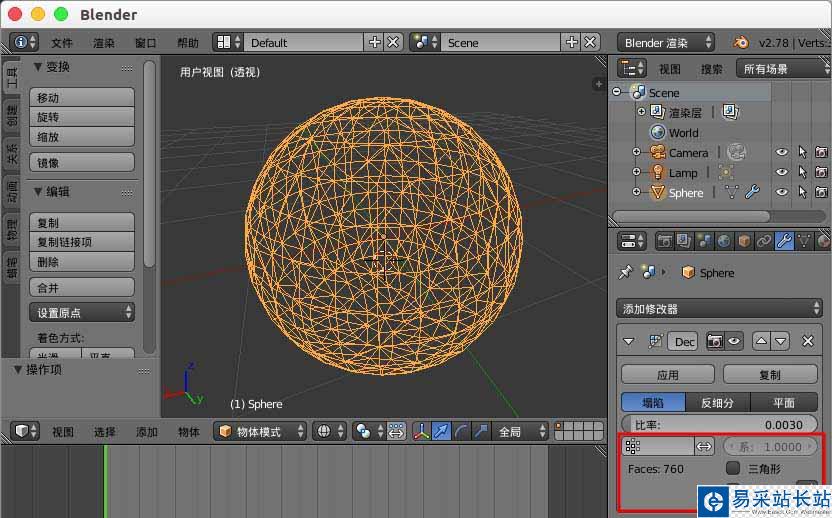Open the screen layout browser icon
The image size is (832, 518).
228,42
